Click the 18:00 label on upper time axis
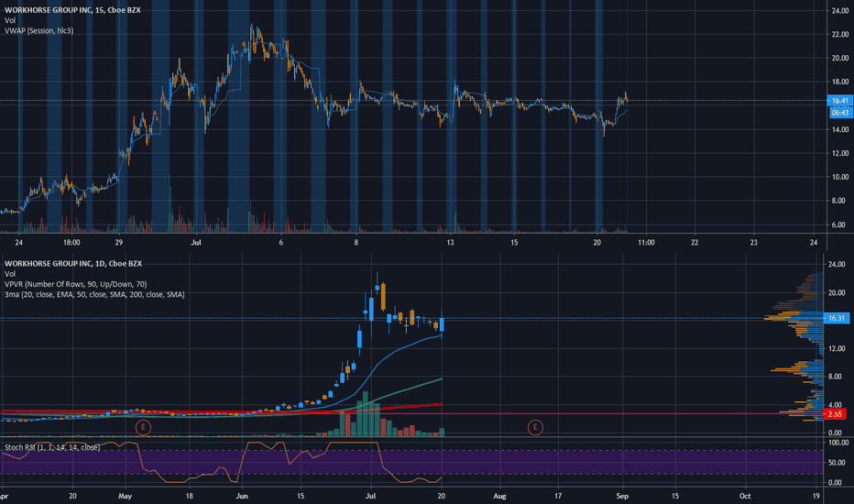 71,243
